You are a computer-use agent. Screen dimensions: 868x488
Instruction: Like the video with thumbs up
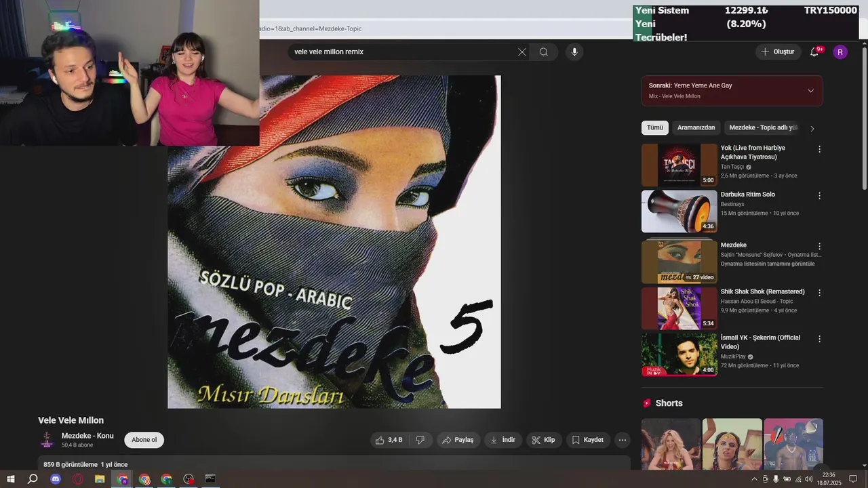[389, 440]
